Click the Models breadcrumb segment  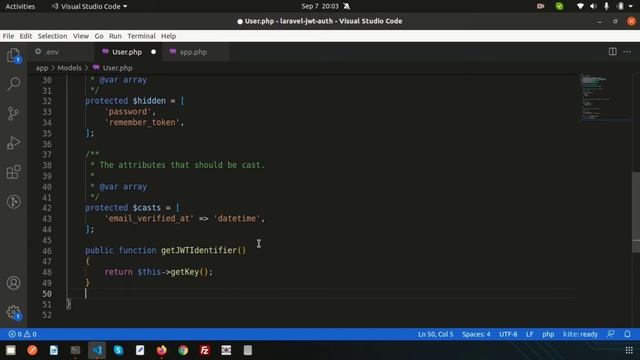coord(69,68)
